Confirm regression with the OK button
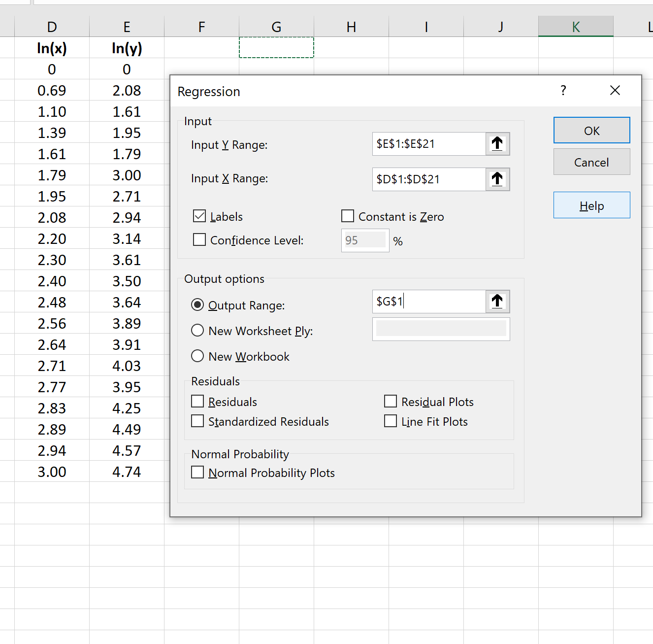 tap(592, 131)
